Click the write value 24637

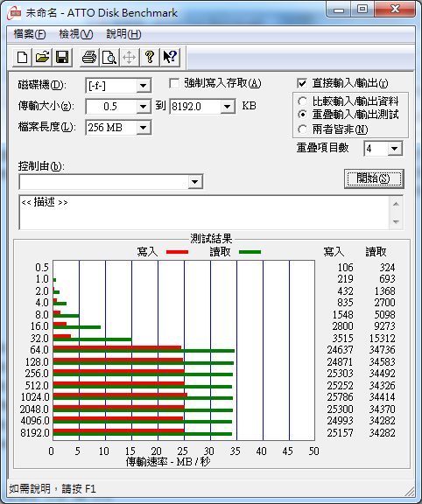(x=340, y=350)
